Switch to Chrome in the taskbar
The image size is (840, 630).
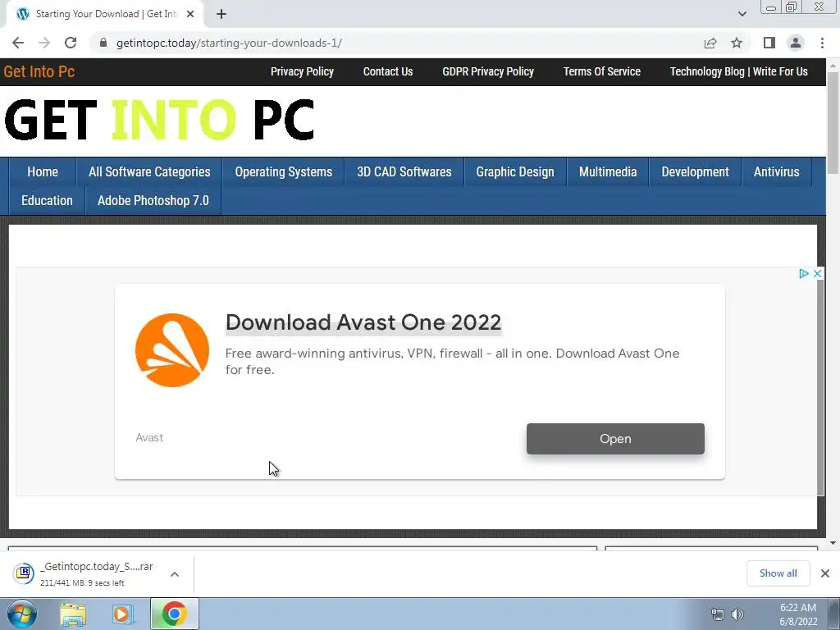(x=174, y=614)
